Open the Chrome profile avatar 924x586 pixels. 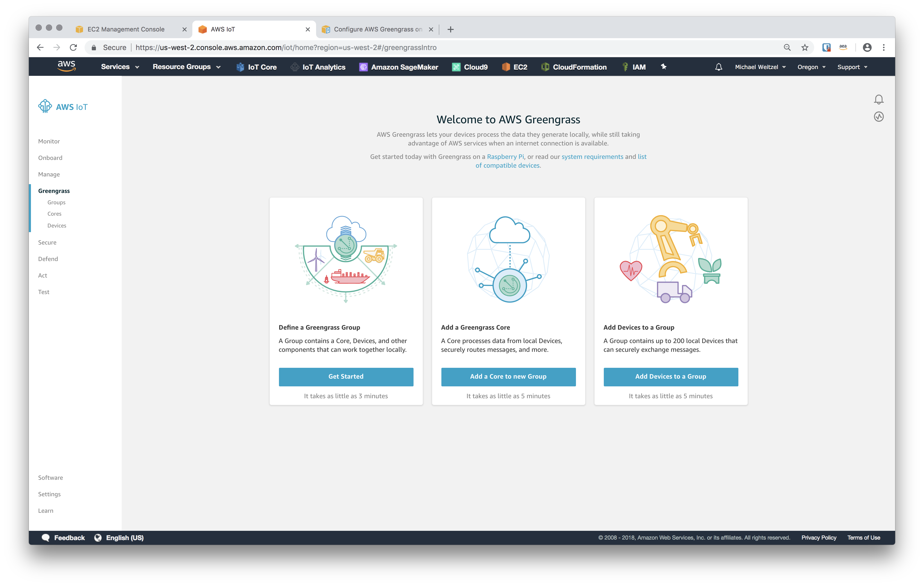[x=867, y=47]
